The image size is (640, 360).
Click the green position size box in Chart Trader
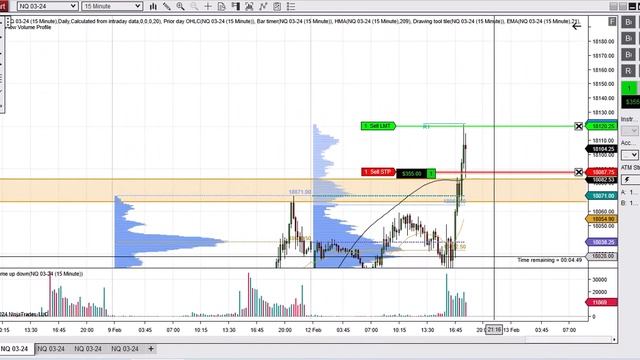point(629,89)
